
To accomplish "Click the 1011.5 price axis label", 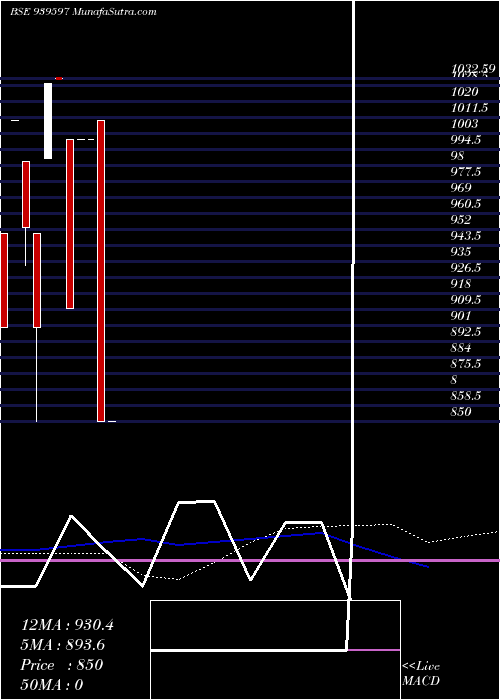I will [469, 108].
